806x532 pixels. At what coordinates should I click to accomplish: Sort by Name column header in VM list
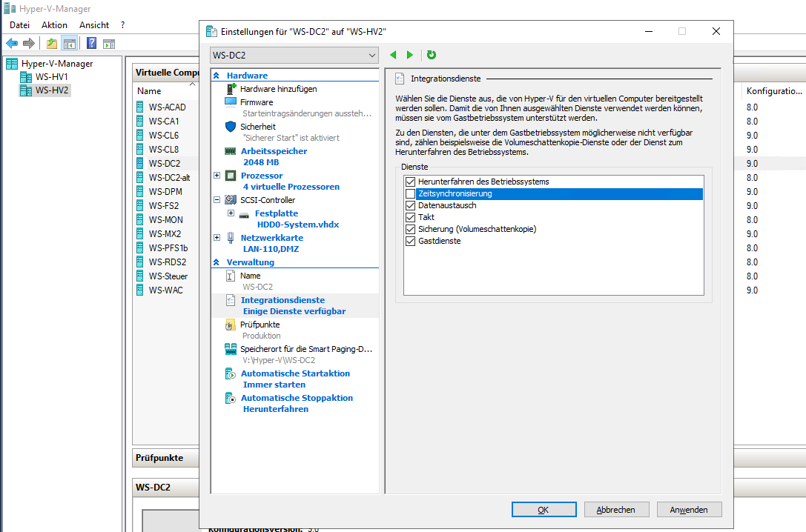[149, 91]
